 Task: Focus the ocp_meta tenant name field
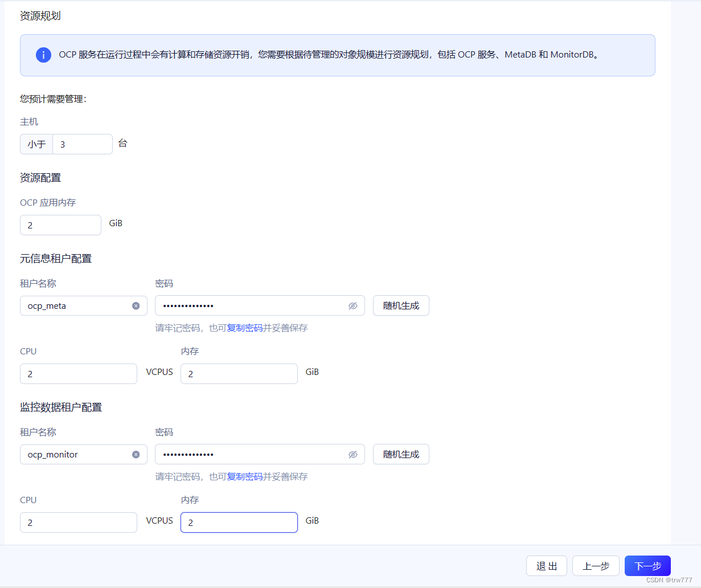pos(84,305)
